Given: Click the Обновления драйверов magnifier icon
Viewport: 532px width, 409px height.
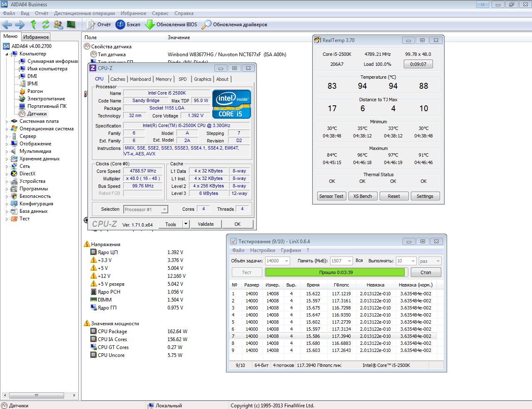Looking at the screenshot, I should pos(206,25).
